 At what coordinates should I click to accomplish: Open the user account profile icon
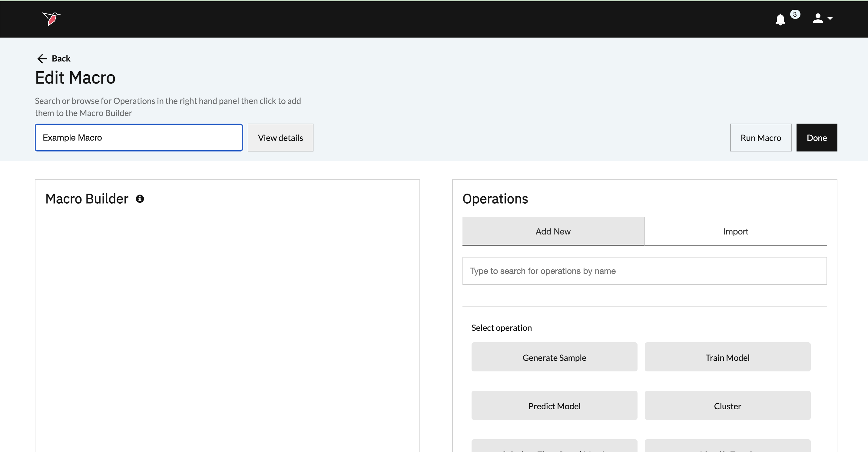coord(818,18)
